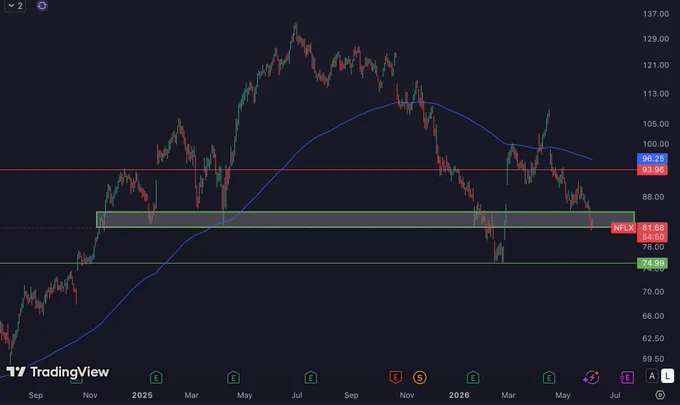The width and height of the screenshot is (680, 405).
Task: Click the purple circular sync icon
Action: (x=42, y=6)
